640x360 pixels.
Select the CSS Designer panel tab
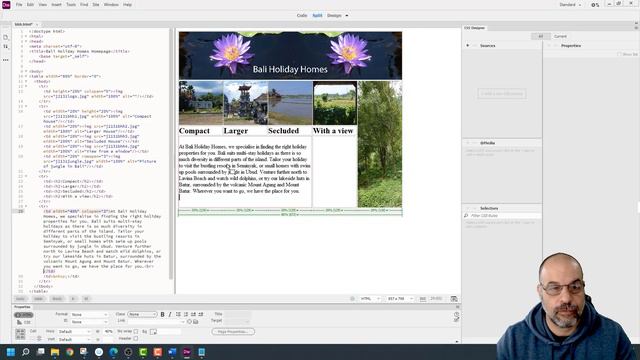(x=474, y=28)
